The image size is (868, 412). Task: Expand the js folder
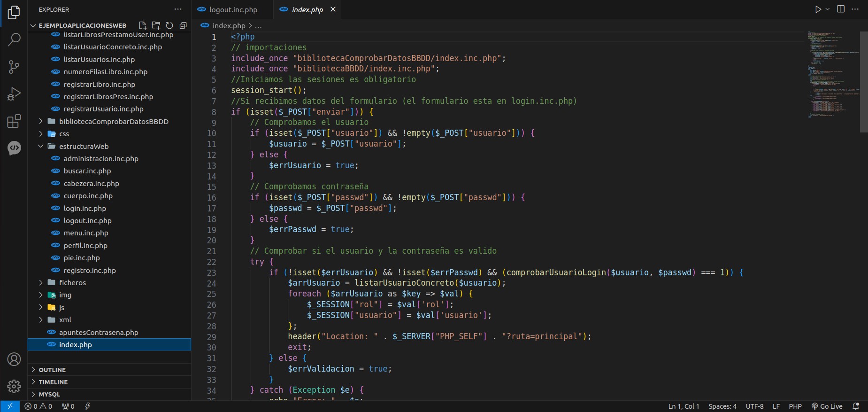(109, 307)
